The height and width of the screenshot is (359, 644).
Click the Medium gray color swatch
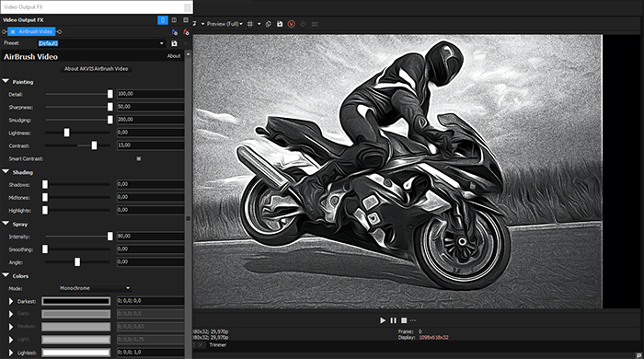(x=76, y=327)
